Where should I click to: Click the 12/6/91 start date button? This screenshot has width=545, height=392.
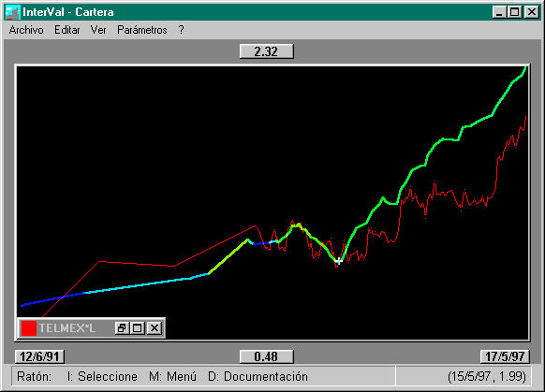(39, 356)
